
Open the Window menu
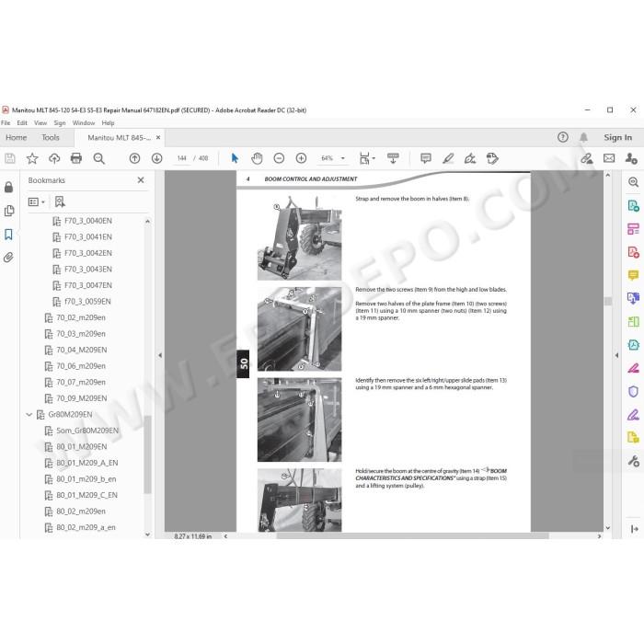[84, 122]
